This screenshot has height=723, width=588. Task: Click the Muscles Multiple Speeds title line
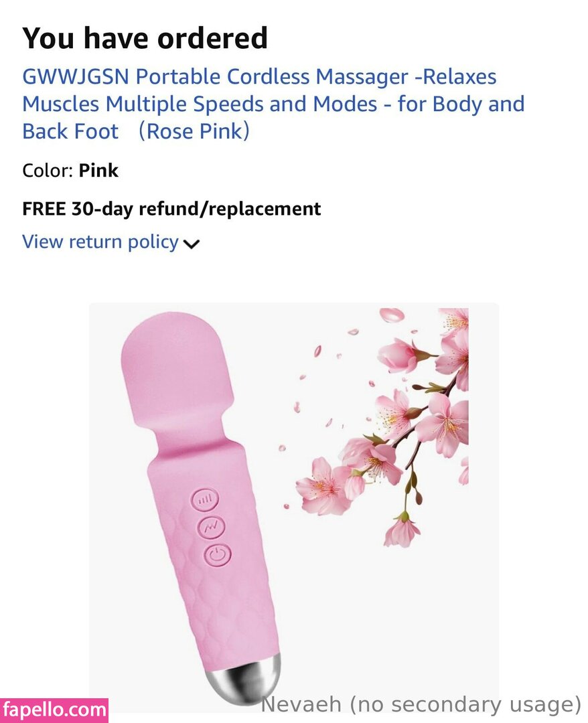click(x=273, y=104)
